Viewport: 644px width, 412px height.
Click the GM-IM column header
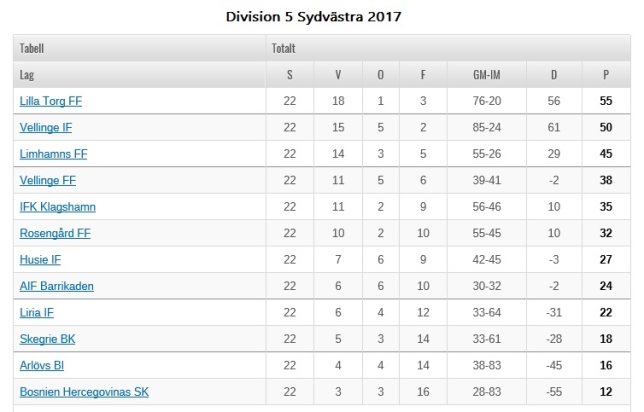click(x=487, y=75)
